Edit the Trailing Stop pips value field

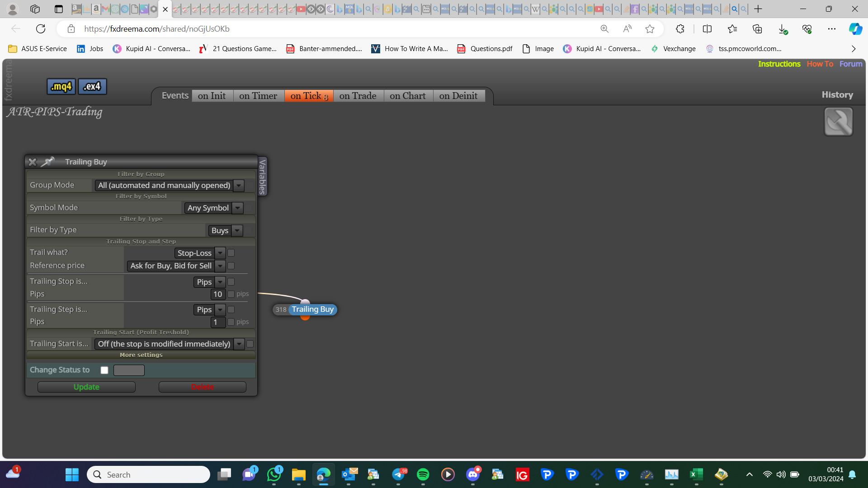coord(218,294)
